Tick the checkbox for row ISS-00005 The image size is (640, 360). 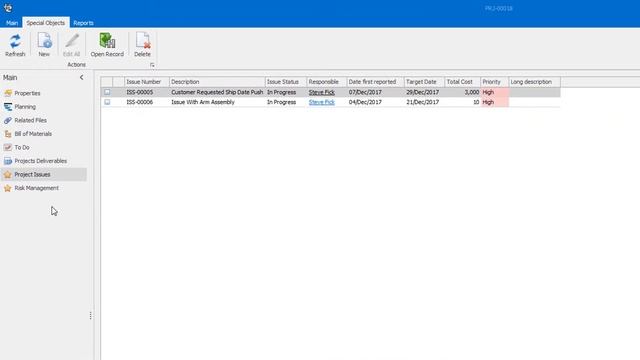pos(107,92)
